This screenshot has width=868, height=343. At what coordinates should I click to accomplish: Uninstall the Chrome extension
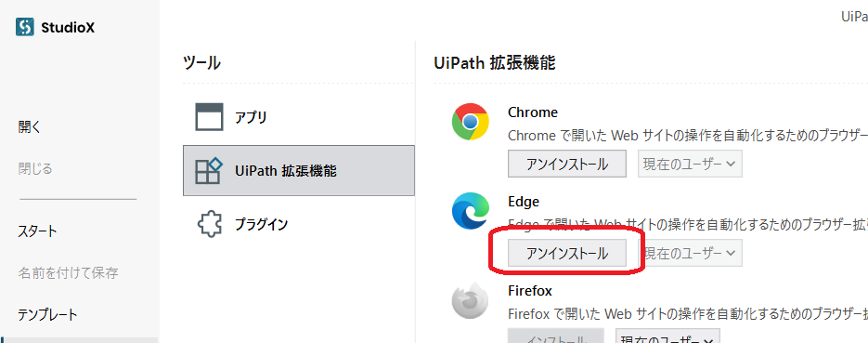point(567,164)
